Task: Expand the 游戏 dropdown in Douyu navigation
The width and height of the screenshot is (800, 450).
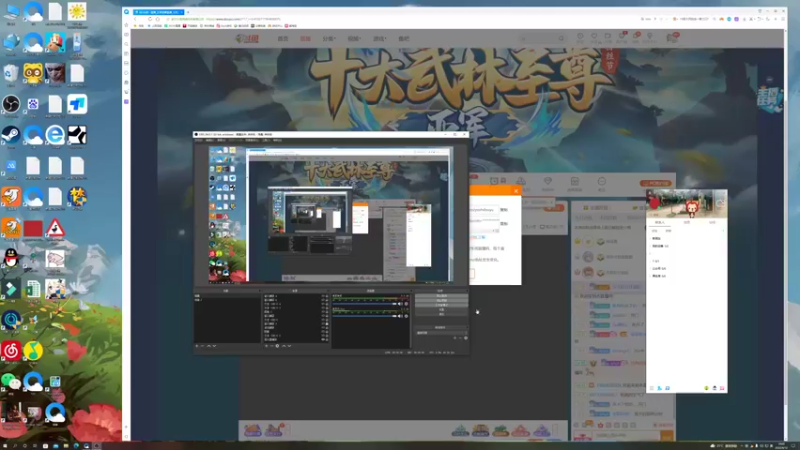Action: click(379, 39)
